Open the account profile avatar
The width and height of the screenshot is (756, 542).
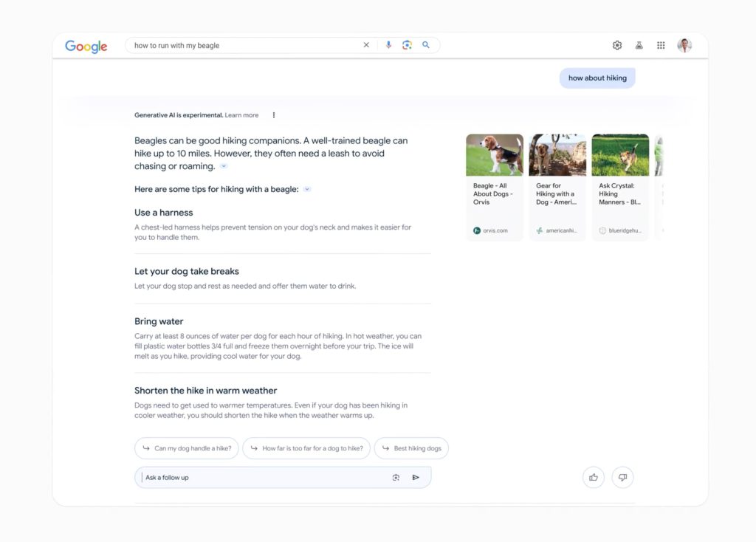coord(684,46)
